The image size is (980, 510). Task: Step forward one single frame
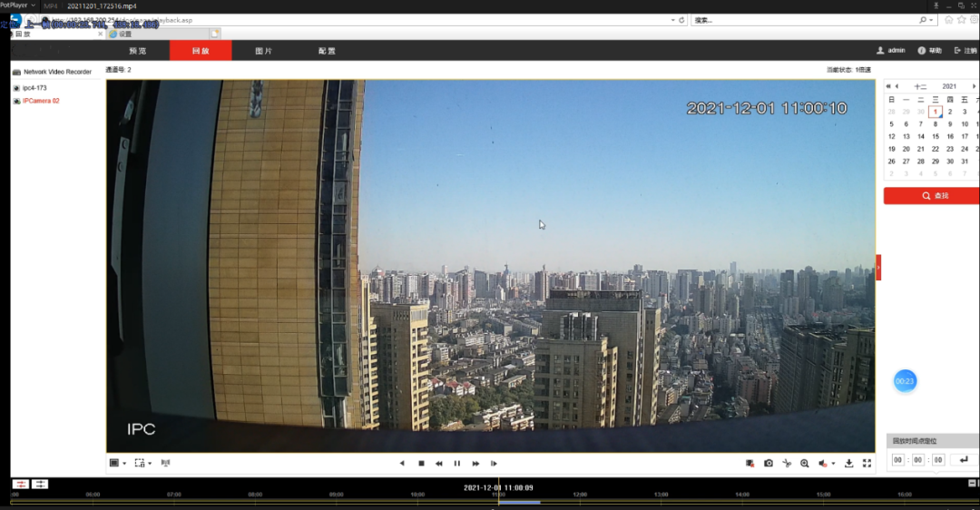[x=494, y=464]
